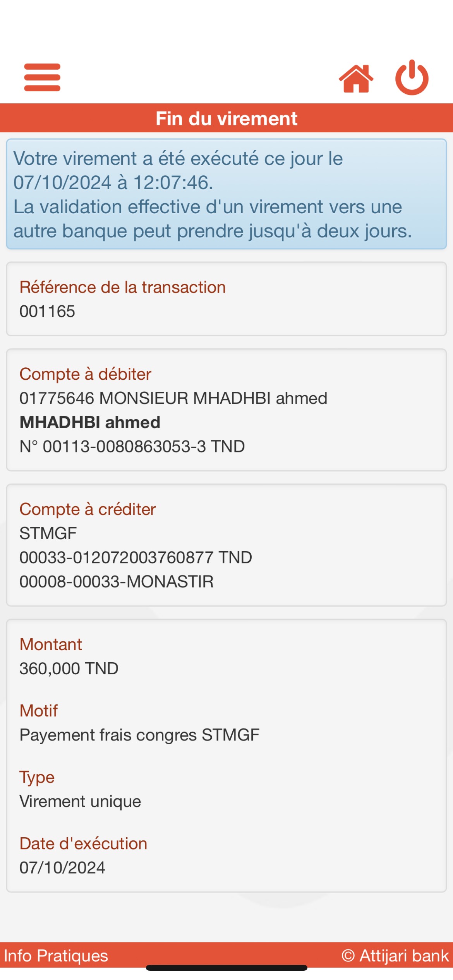Tap the iOS home indicator bar
Image resolution: width=453 pixels, height=980 pixels.
[226, 968]
